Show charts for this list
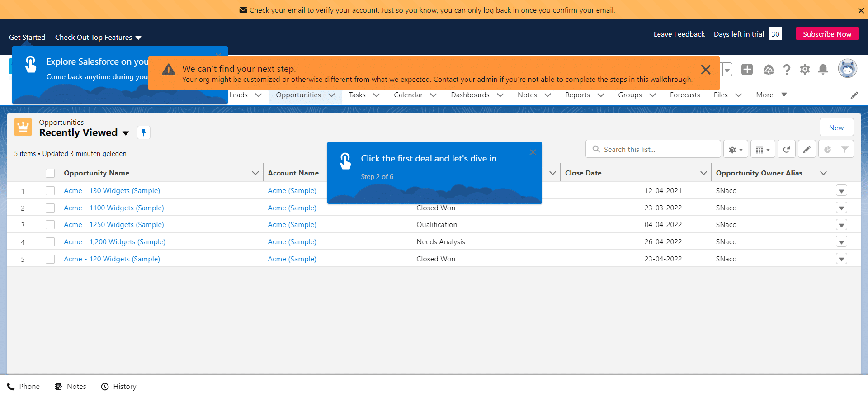This screenshot has width=868, height=397. (827, 149)
